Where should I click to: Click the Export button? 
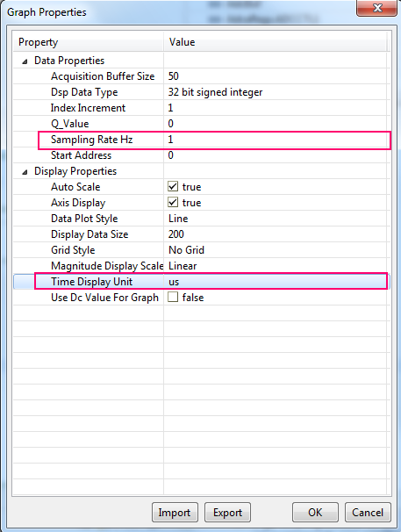click(x=227, y=513)
